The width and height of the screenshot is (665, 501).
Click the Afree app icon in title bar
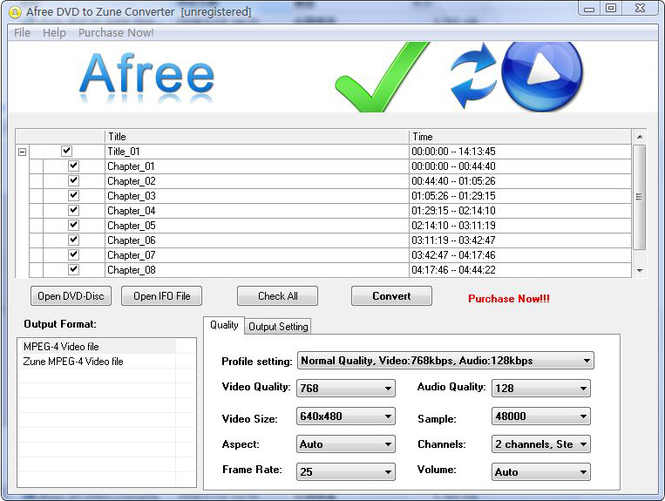14,12
